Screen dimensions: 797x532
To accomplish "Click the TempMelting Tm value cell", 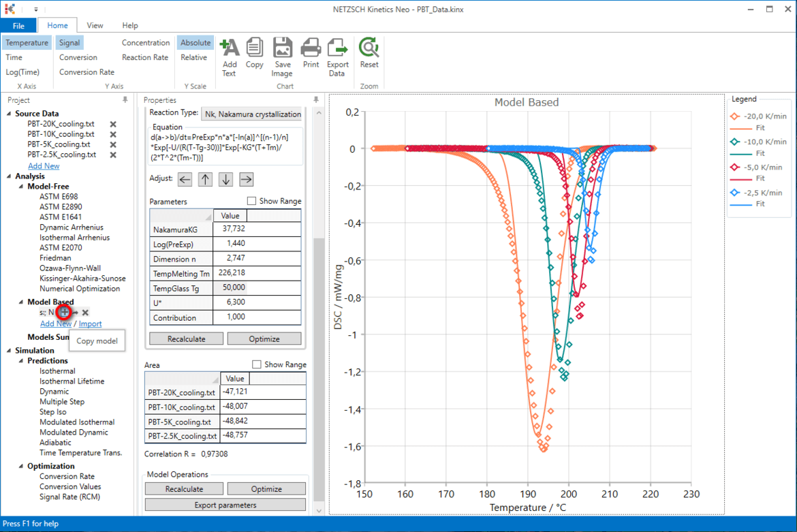I will click(257, 273).
